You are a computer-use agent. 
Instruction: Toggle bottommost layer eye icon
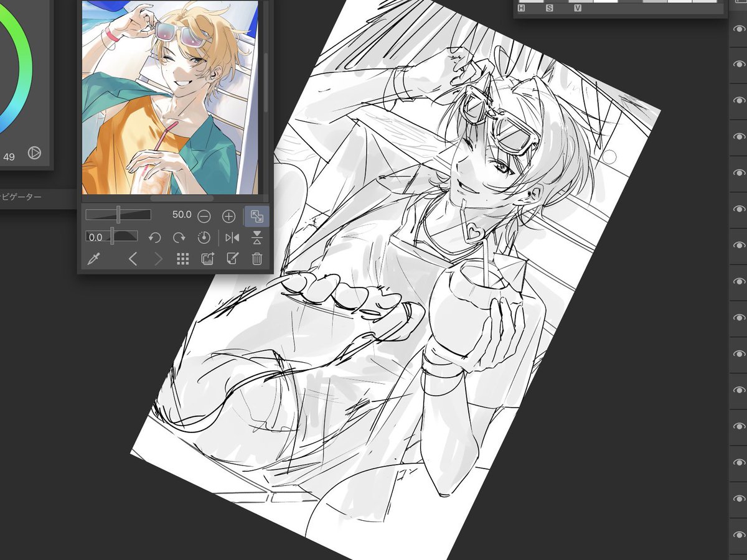click(738, 534)
